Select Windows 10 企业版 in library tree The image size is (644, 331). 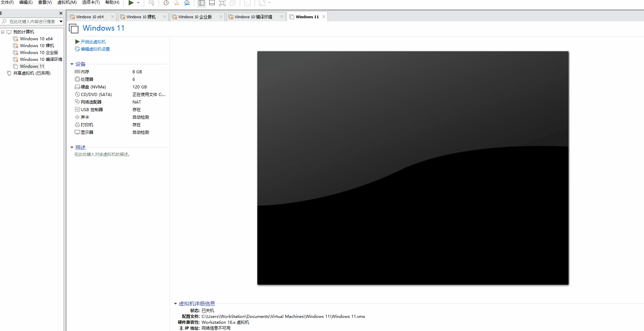click(x=39, y=53)
